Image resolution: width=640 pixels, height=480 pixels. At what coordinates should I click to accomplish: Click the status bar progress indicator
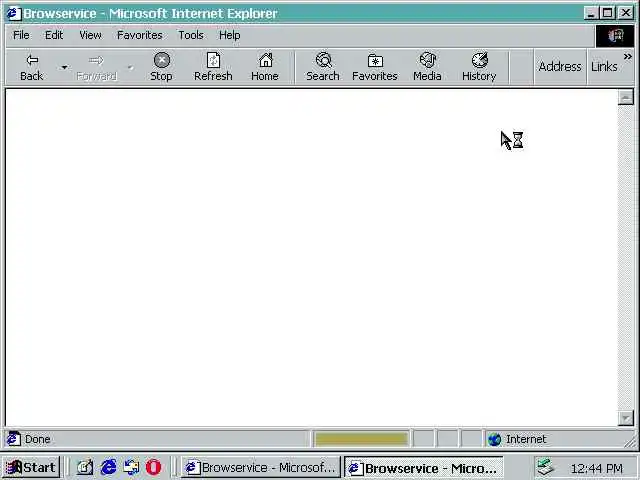361,439
